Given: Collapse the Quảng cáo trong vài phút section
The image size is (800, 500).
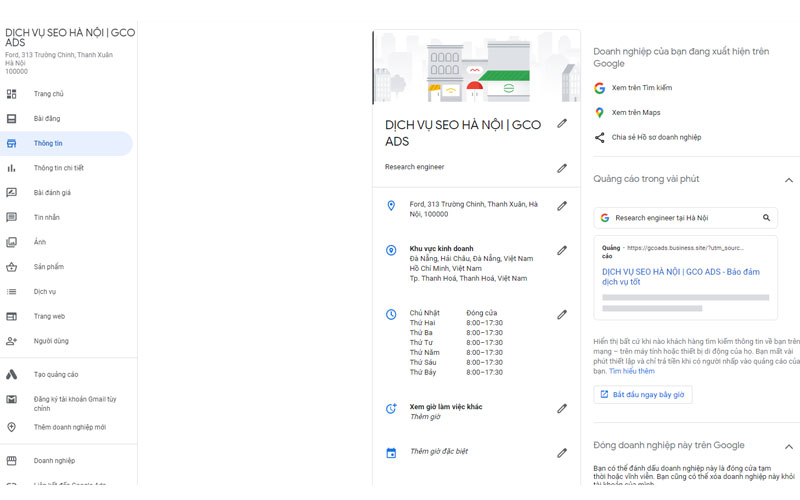Looking at the screenshot, I should coord(788,180).
